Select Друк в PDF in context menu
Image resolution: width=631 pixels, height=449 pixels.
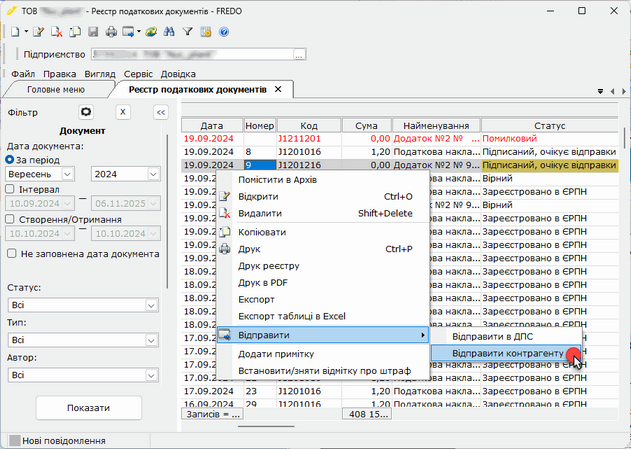[323, 283]
